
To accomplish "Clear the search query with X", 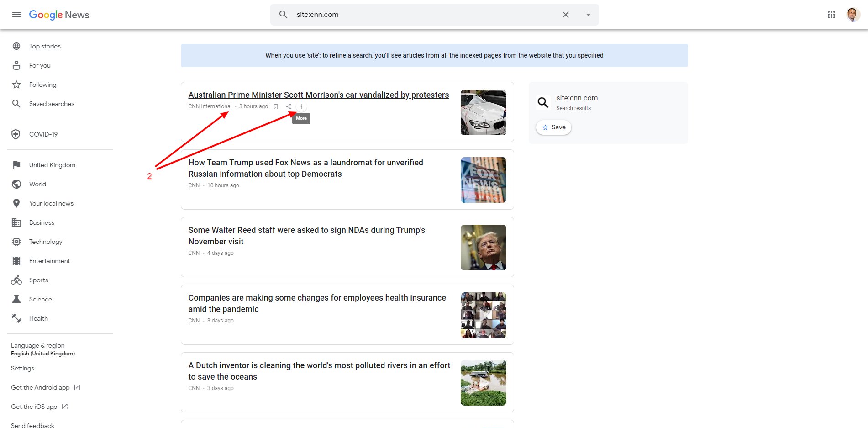I will 566,15.
